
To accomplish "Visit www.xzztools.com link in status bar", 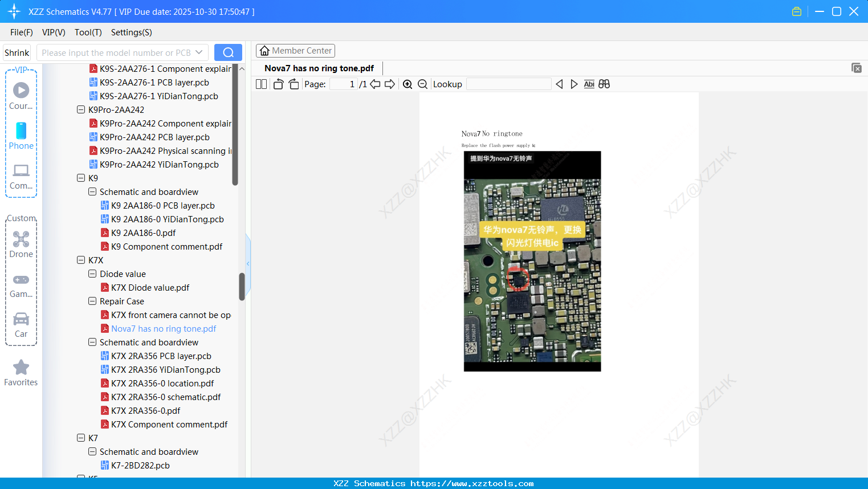I will [472, 483].
